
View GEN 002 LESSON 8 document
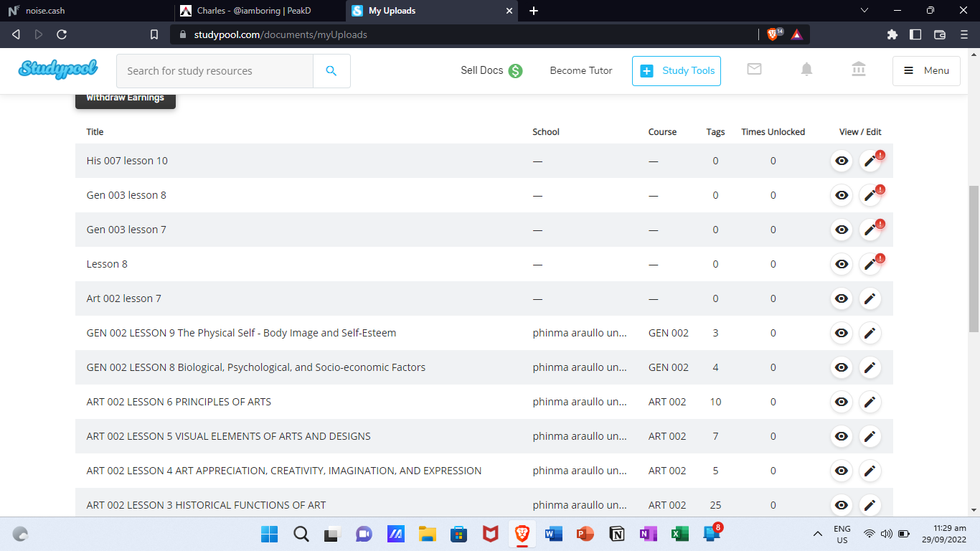click(842, 367)
